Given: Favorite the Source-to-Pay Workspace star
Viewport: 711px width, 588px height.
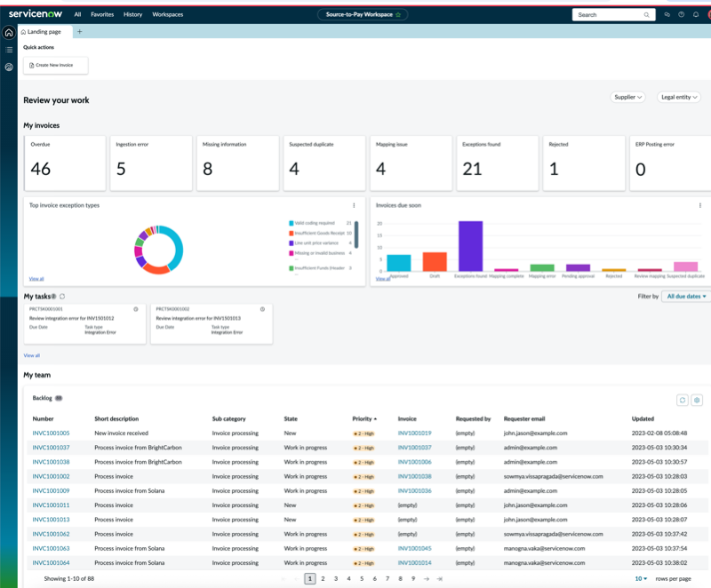Looking at the screenshot, I should click(x=398, y=14).
